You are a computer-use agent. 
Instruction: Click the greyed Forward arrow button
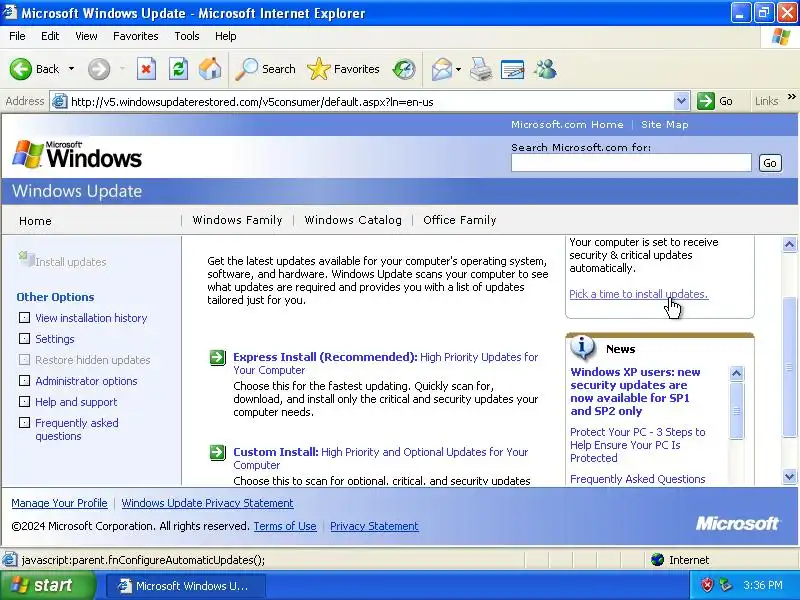(98, 69)
